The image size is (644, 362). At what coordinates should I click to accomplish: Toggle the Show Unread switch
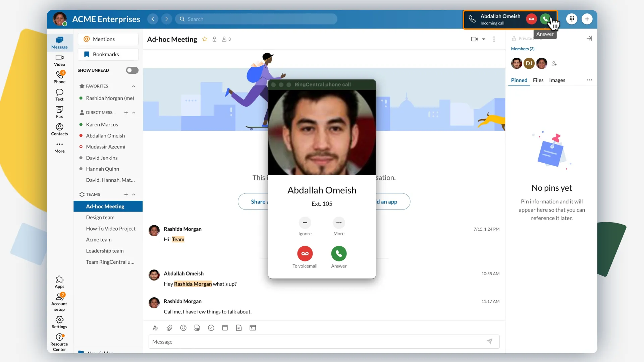click(132, 70)
